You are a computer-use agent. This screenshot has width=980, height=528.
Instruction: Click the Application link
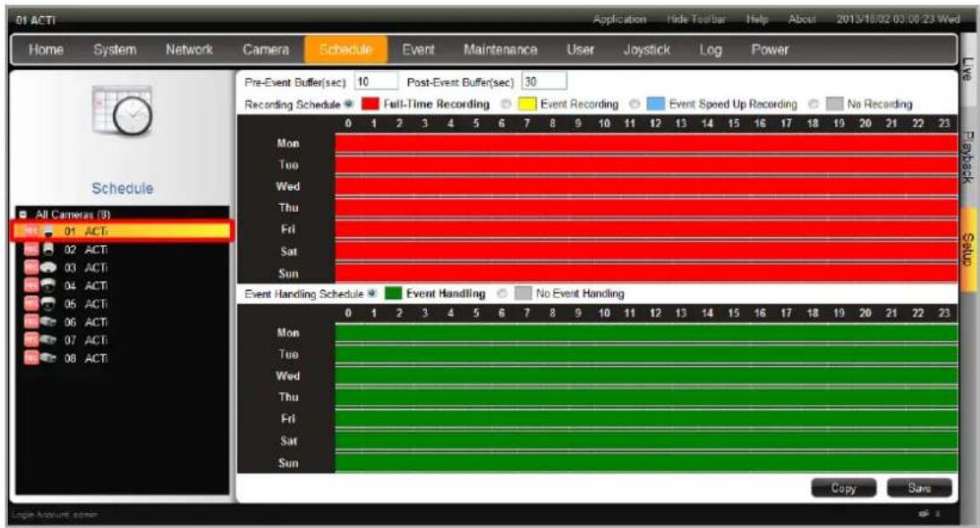618,20
